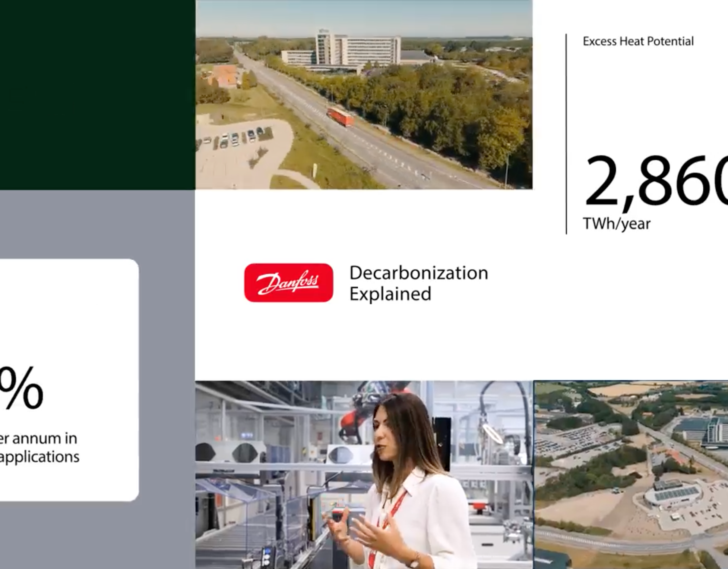Click the dark green panel
Screen dimensions: 728x569
97,95
